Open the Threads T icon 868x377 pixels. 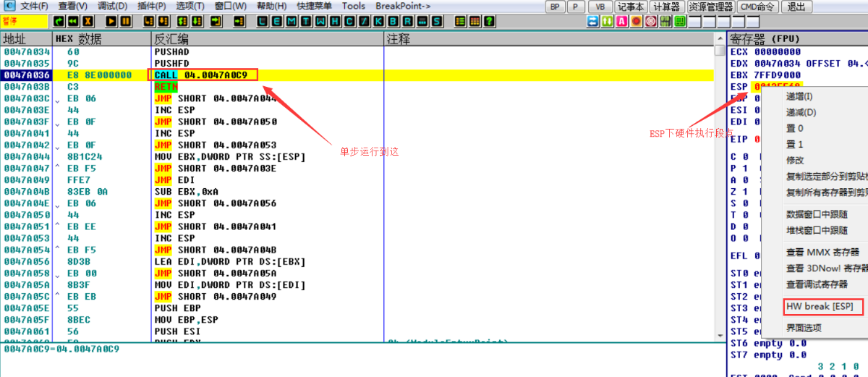click(306, 21)
